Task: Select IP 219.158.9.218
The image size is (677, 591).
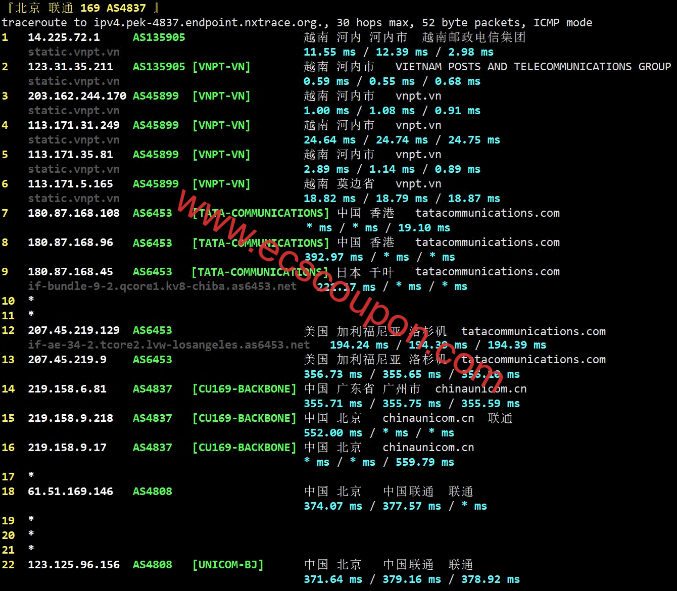Action: tap(70, 418)
